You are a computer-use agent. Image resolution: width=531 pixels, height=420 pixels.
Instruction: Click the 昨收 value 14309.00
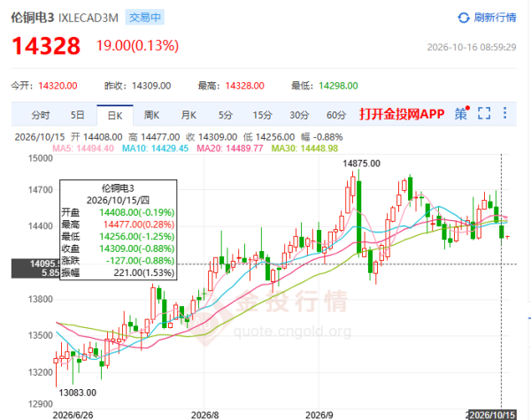point(151,86)
